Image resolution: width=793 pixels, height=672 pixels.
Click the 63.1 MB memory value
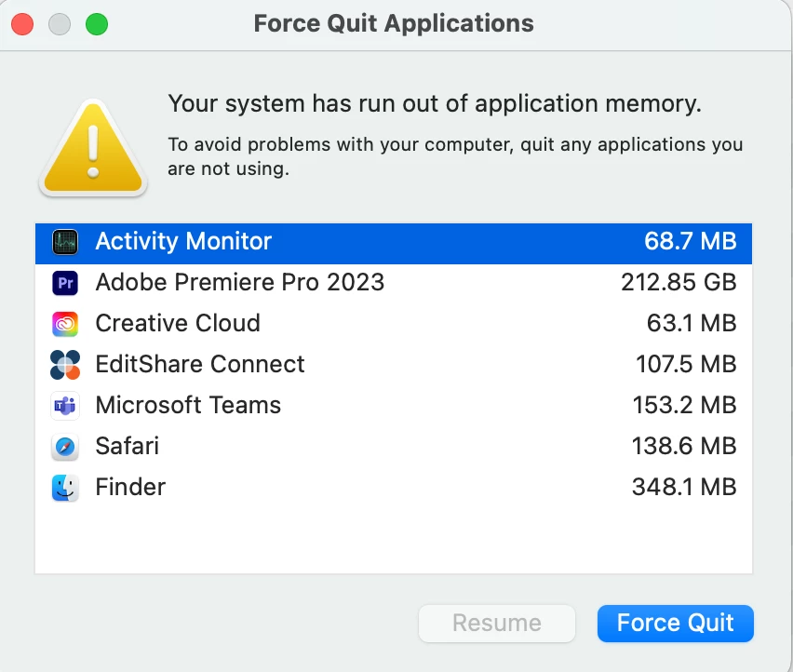click(x=692, y=323)
